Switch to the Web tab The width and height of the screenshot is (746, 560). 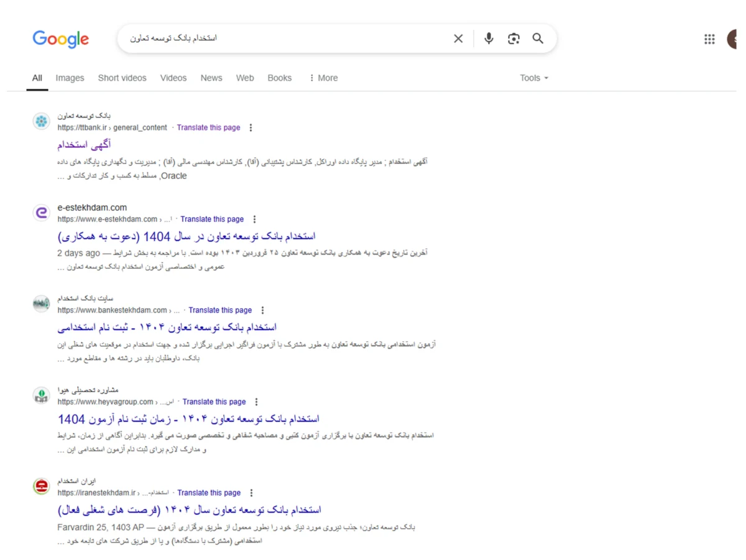(245, 78)
